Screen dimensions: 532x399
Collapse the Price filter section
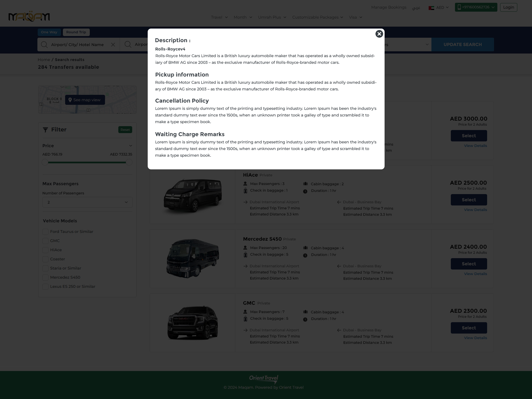(131, 146)
